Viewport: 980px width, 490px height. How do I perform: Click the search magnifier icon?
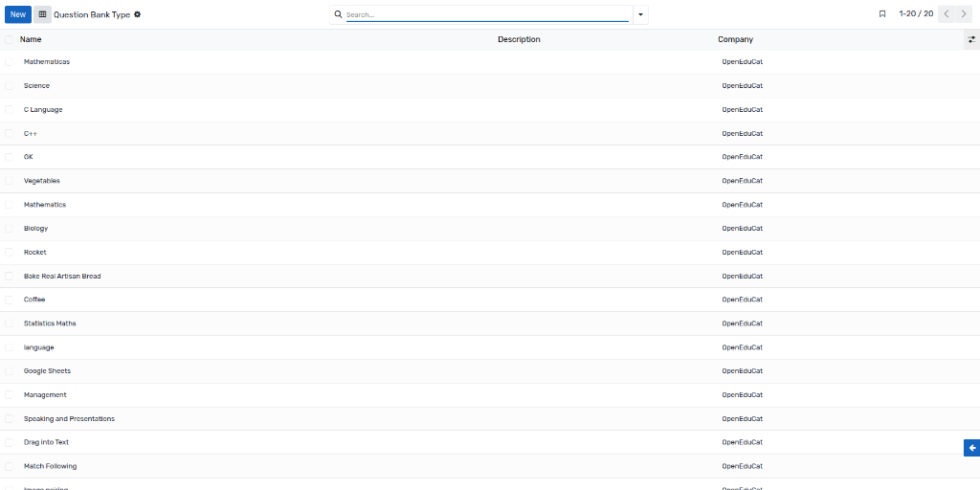click(338, 14)
